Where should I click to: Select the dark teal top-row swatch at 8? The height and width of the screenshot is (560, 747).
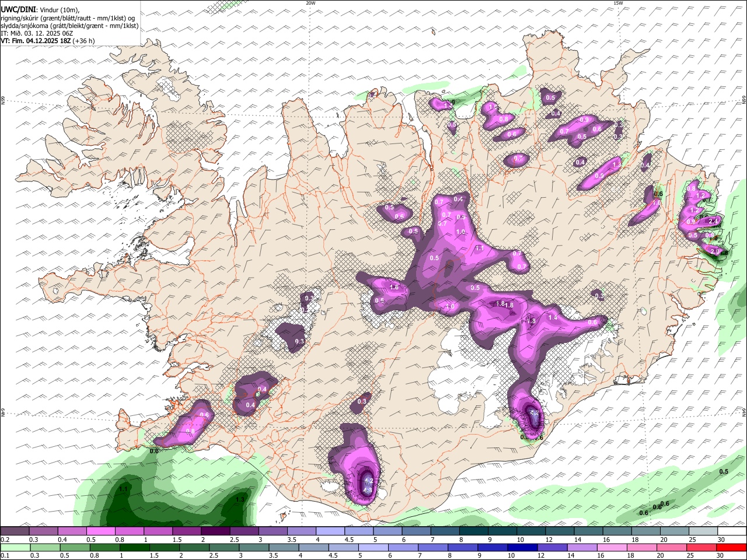pyautogui.click(x=474, y=531)
